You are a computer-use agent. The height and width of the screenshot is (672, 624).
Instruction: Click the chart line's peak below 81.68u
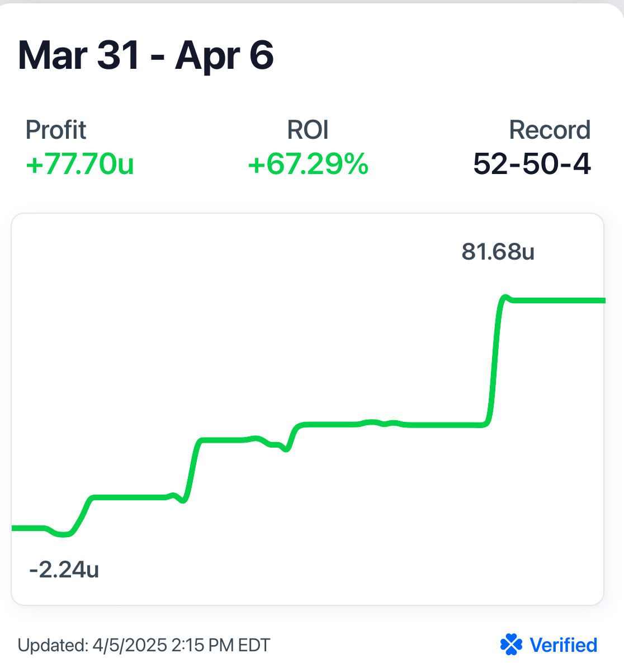[x=505, y=297]
